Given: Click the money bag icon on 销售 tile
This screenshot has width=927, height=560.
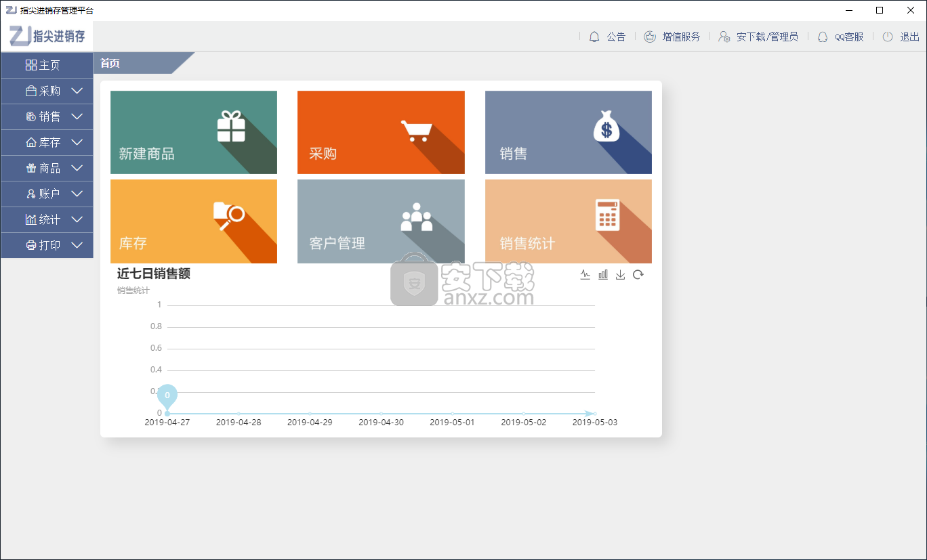Looking at the screenshot, I should pos(606,127).
